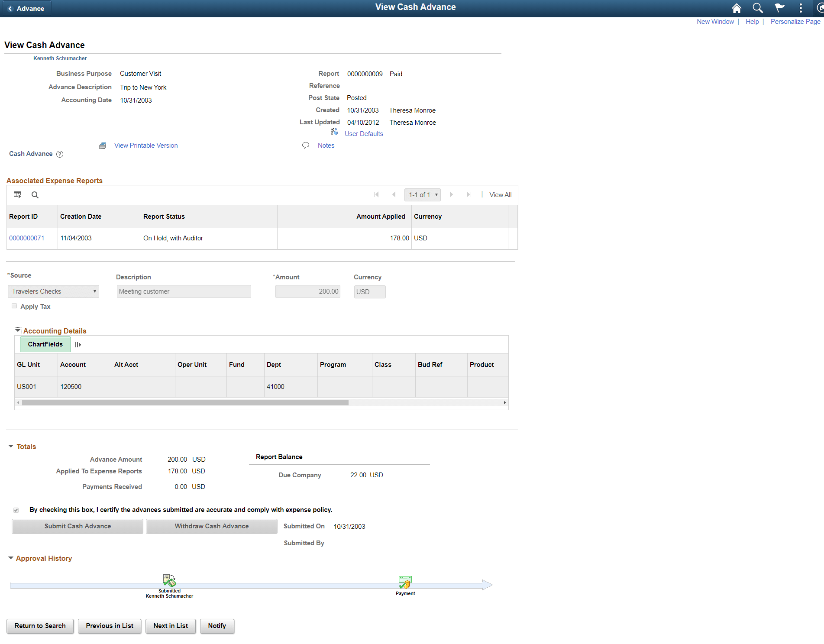
Task: Click the Find icon in Associated Expense Reports
Action: tap(35, 194)
